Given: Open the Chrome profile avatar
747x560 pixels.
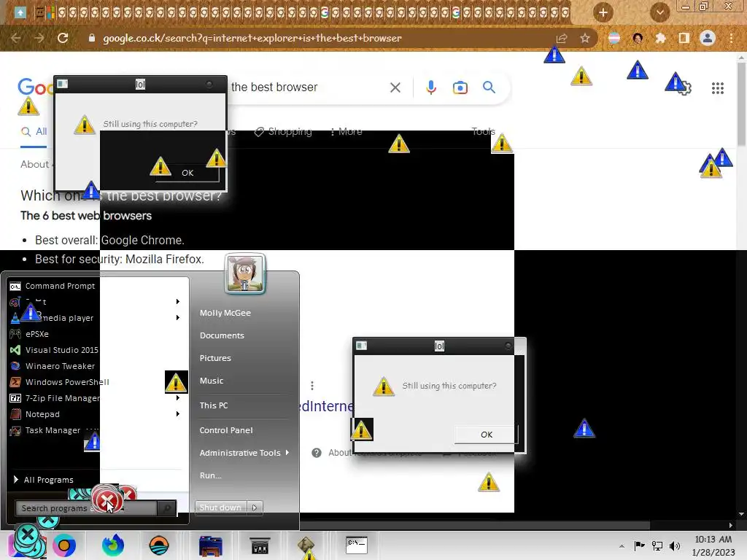Looking at the screenshot, I should click(708, 38).
